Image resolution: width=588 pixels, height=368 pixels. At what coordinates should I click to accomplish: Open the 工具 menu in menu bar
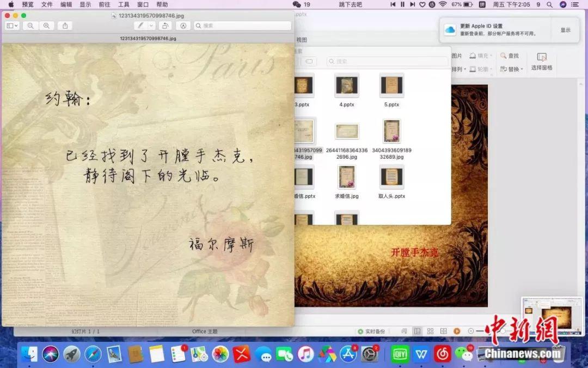(124, 4)
